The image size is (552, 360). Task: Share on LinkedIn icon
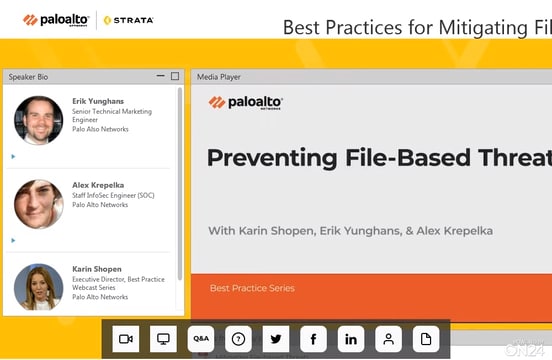351,339
